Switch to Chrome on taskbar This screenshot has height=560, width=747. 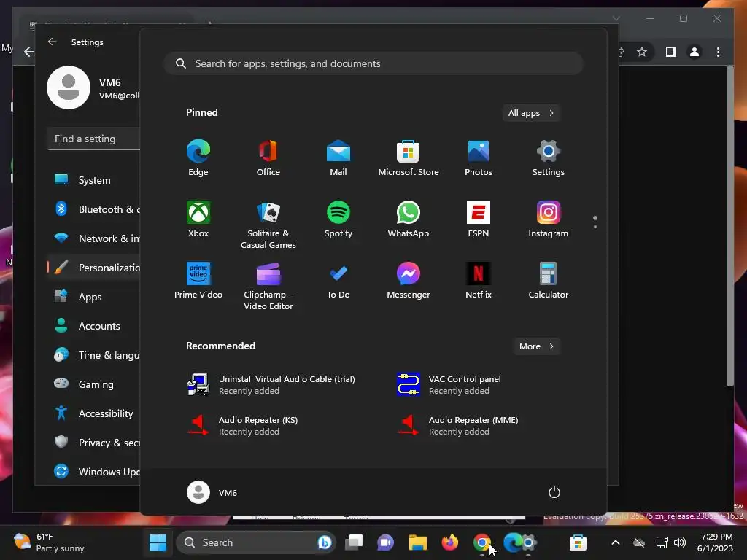tap(481, 542)
